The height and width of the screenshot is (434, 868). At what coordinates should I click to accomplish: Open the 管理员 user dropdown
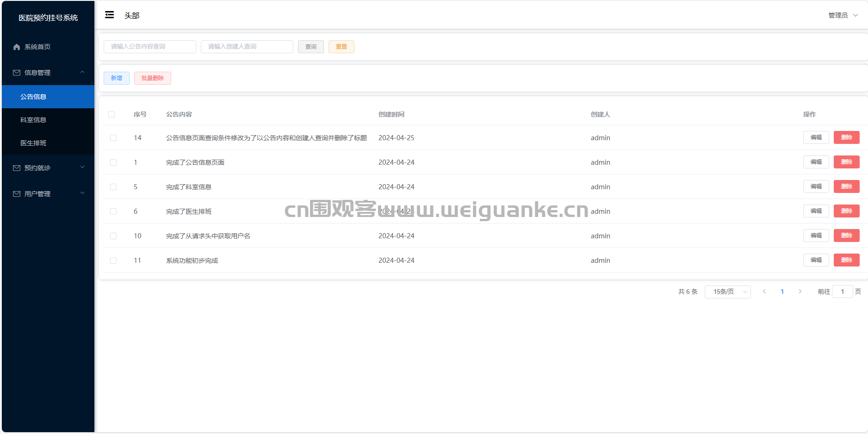(x=843, y=15)
